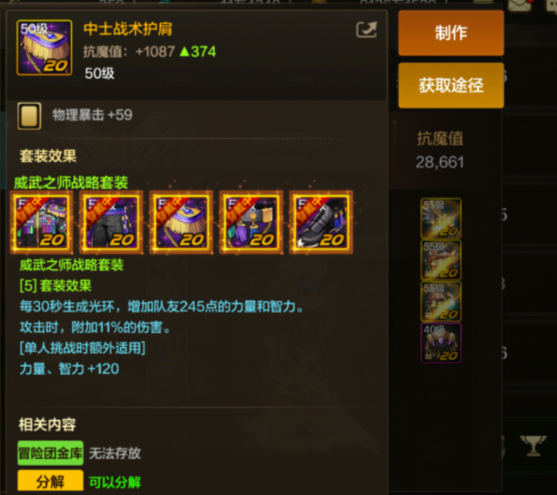Select the third 55级 equipment thumbnail
The height and width of the screenshot is (495, 557).
[x=441, y=301]
